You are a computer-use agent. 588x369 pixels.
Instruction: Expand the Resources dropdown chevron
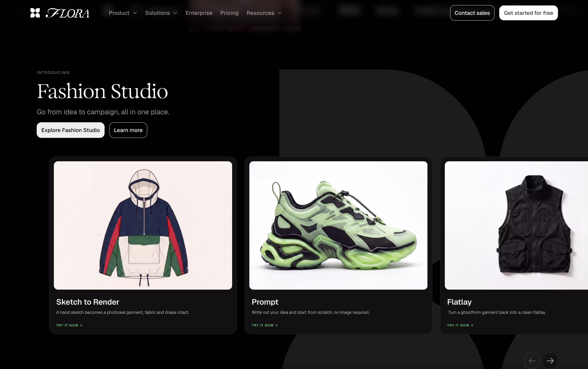click(x=280, y=13)
